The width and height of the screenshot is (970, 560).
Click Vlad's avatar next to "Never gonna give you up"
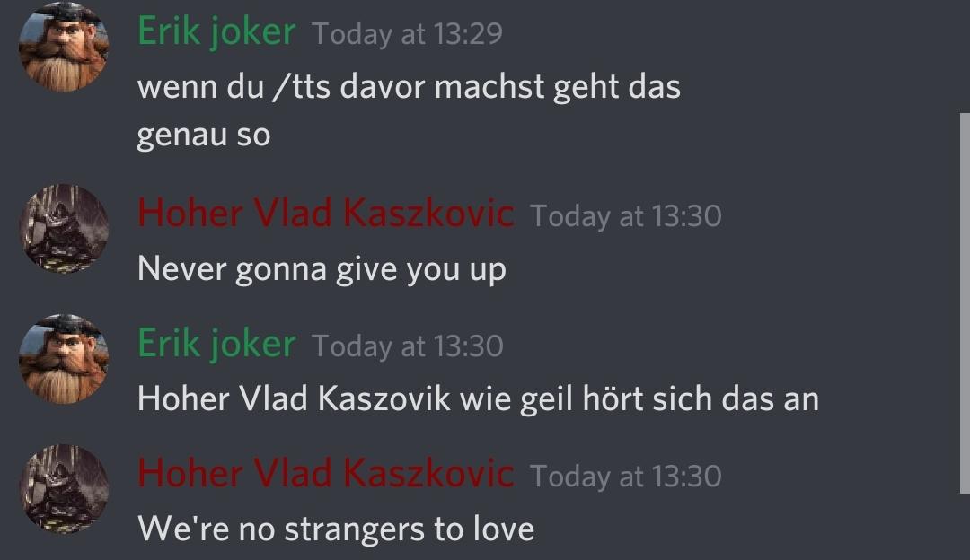point(64,229)
